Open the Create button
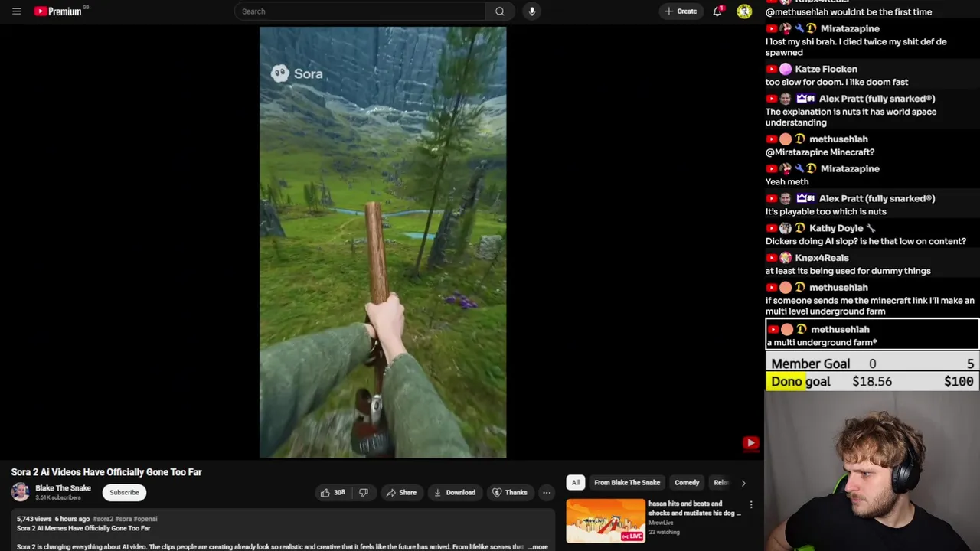 pyautogui.click(x=681, y=11)
